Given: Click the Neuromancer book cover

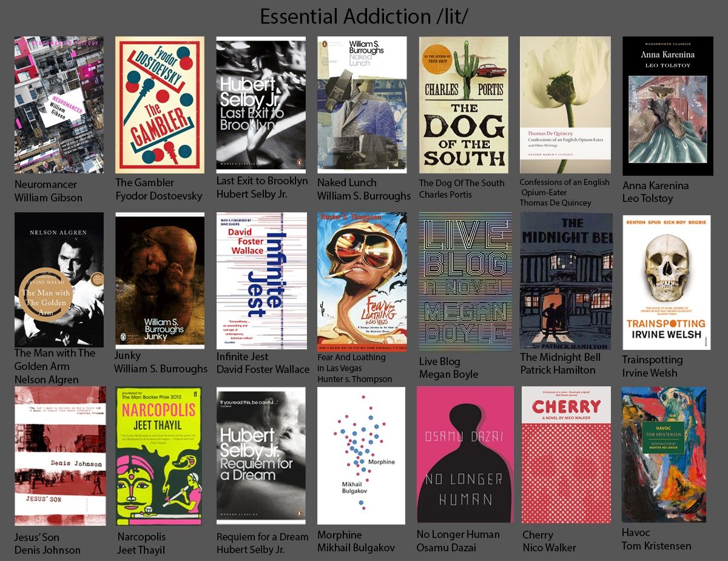Looking at the screenshot, I should tap(59, 105).
